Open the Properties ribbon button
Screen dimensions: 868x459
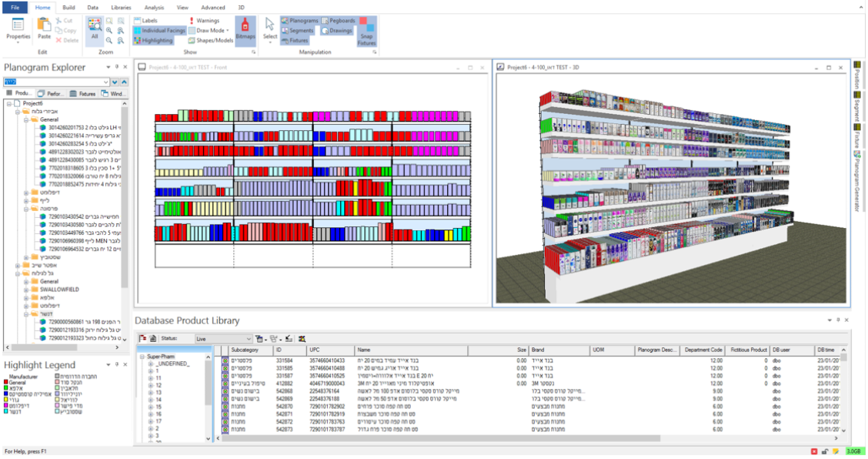click(x=18, y=30)
